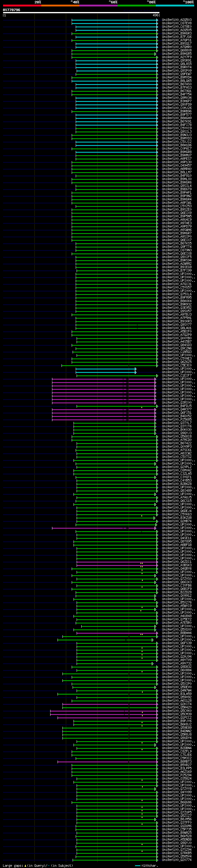Viewport: 197px width, 868px height.
Task: Select the UniRef100_O49457 label
Action: pyautogui.click(x=177, y=165)
